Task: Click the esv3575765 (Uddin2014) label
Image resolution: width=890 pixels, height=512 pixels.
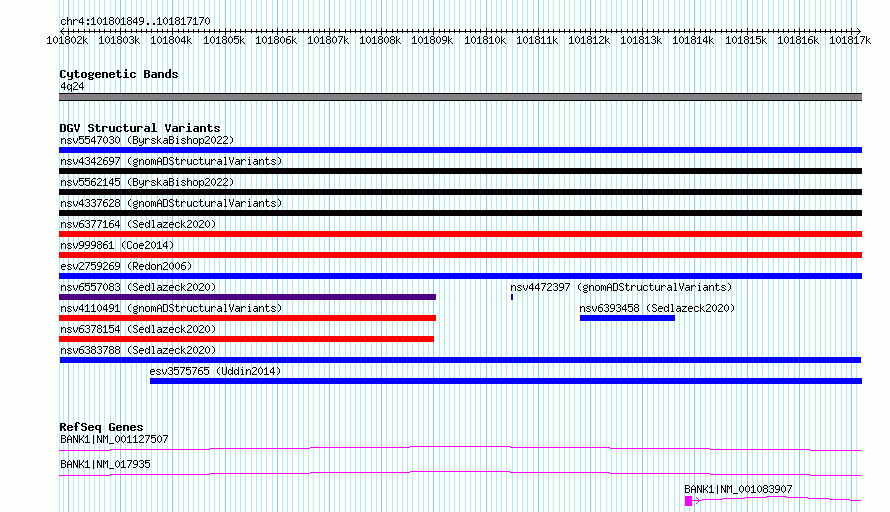Action: pyautogui.click(x=215, y=371)
